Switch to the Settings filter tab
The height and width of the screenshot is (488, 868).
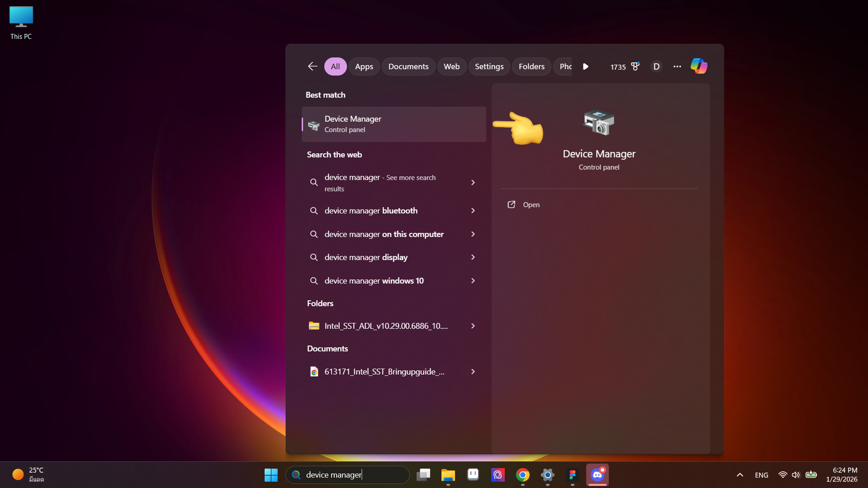coord(489,66)
